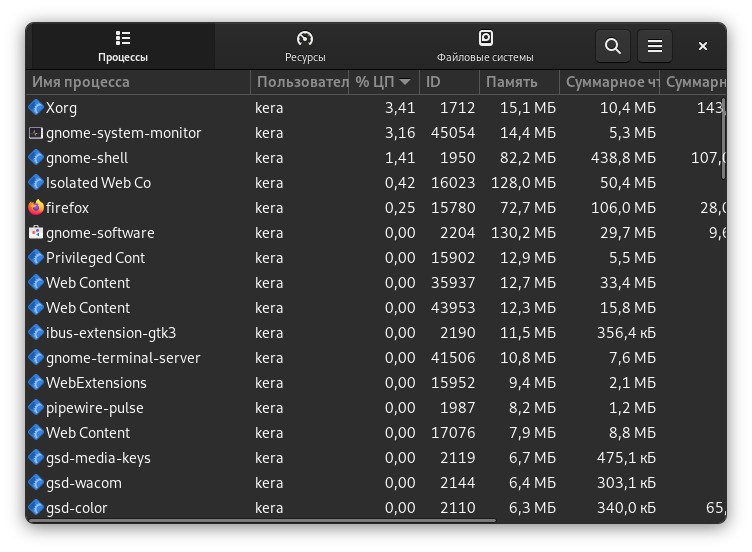Click the gnome-software icon
The image size is (752, 552).
click(37, 233)
